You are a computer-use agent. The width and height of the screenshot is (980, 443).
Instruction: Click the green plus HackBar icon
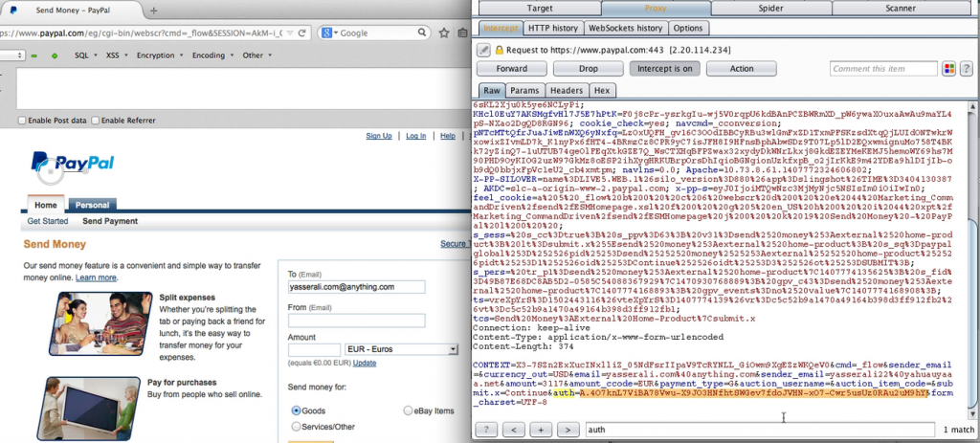54,55
